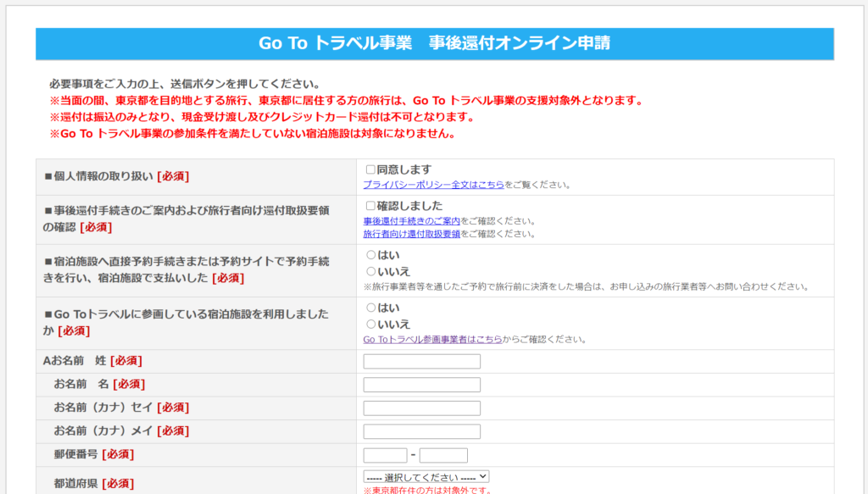Focus the first 郵便番号 postal code box

[385, 455]
